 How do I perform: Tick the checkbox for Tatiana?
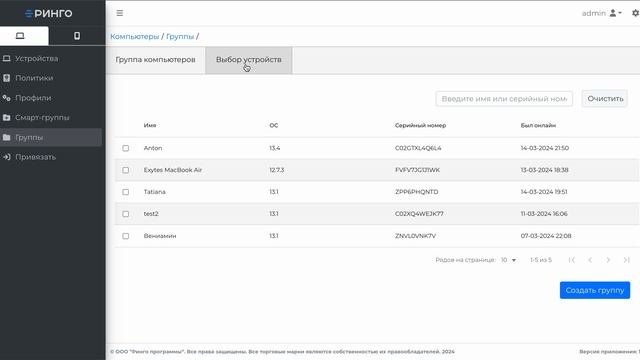point(126,192)
